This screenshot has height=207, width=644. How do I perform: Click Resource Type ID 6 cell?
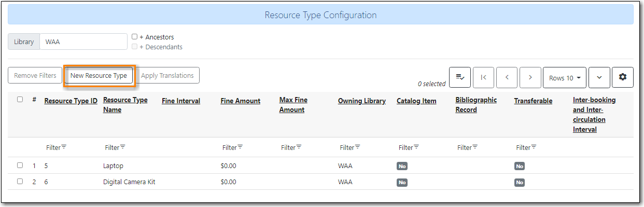[x=46, y=182]
